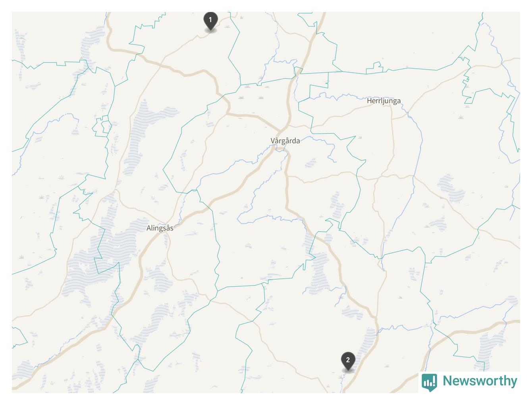The image size is (532, 405).
Task: Select the Herrljunga town label
Action: click(384, 101)
